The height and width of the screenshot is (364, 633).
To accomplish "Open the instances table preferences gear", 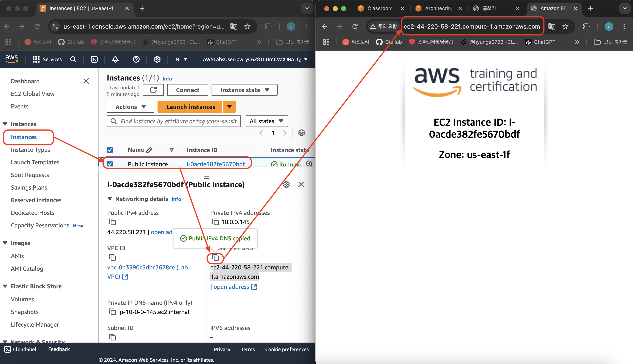I will click(301, 133).
